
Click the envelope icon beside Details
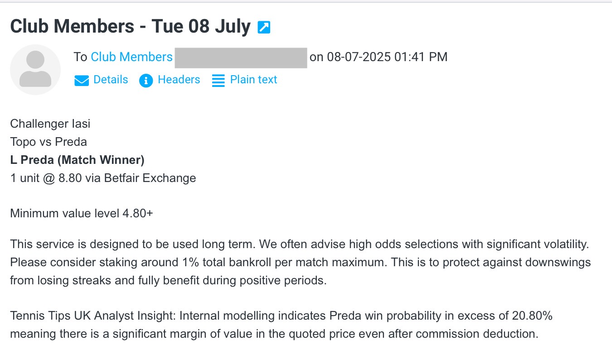click(x=82, y=81)
